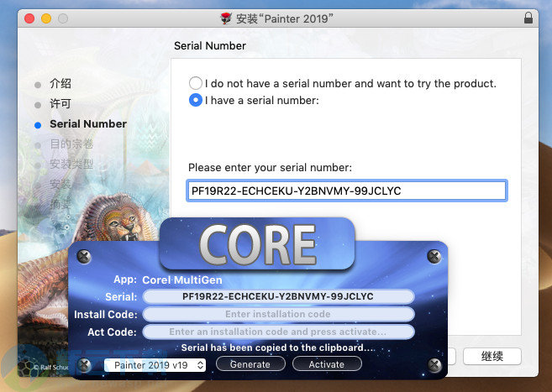This screenshot has width=552, height=392.
Task: Click the lock icon in the installer title bar
Action: (x=528, y=18)
